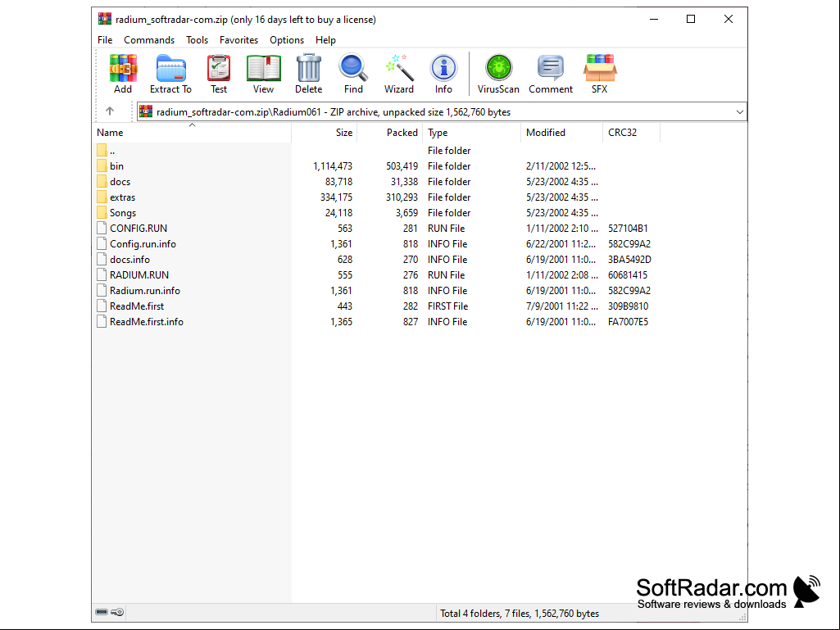Image resolution: width=840 pixels, height=630 pixels.
Task: Sort by the Modified column header
Action: click(561, 133)
